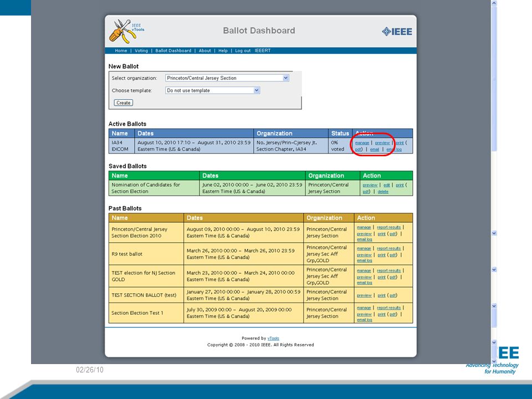Screen dimensions: 532x399
Task: Open the Home menu item
Action: pyautogui.click(x=121, y=50)
